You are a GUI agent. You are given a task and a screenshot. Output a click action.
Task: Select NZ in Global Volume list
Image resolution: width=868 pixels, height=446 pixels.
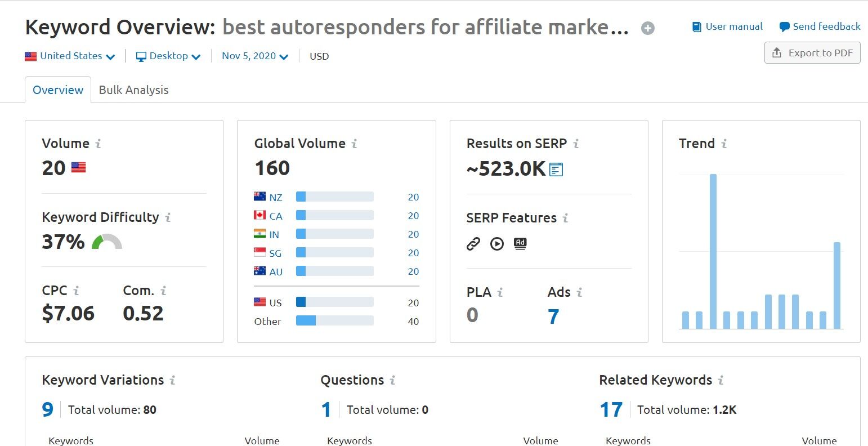coord(276,198)
